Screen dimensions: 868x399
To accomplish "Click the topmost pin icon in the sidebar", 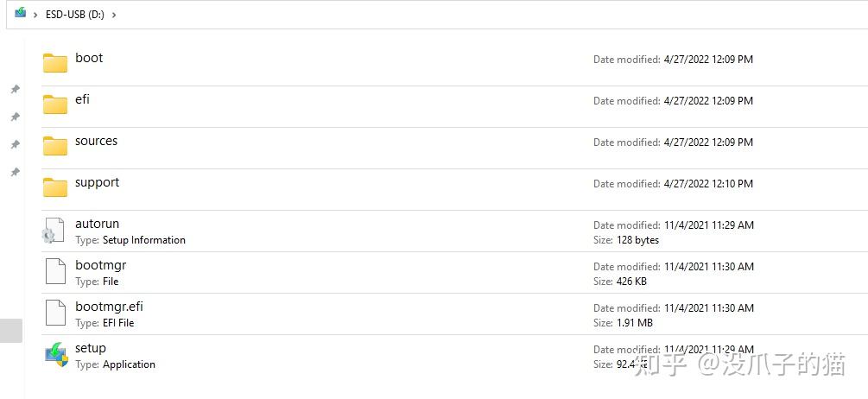I will [x=15, y=89].
